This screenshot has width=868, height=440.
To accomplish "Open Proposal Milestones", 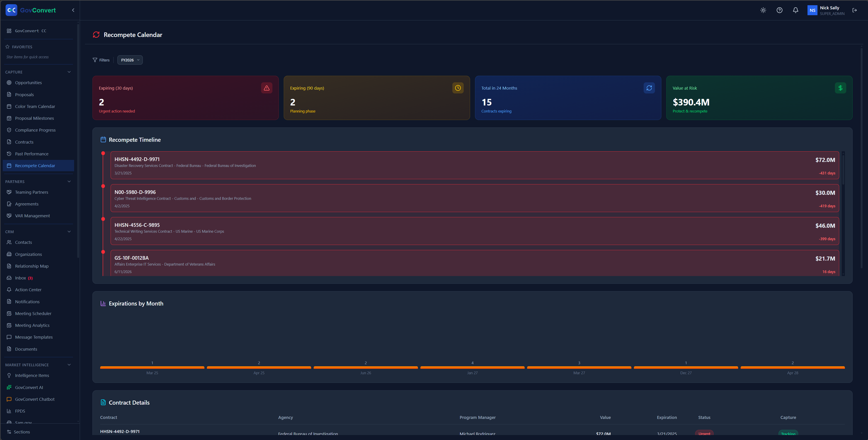I will click(x=38, y=118).
